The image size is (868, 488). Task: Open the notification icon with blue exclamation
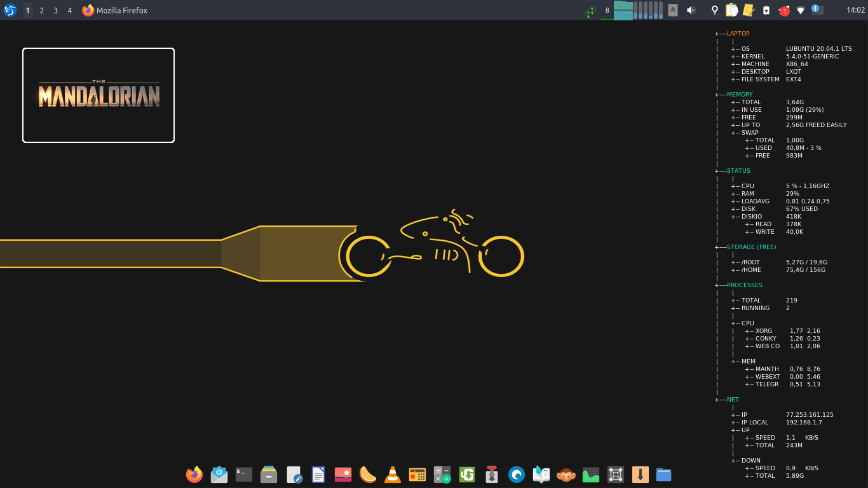tap(817, 10)
